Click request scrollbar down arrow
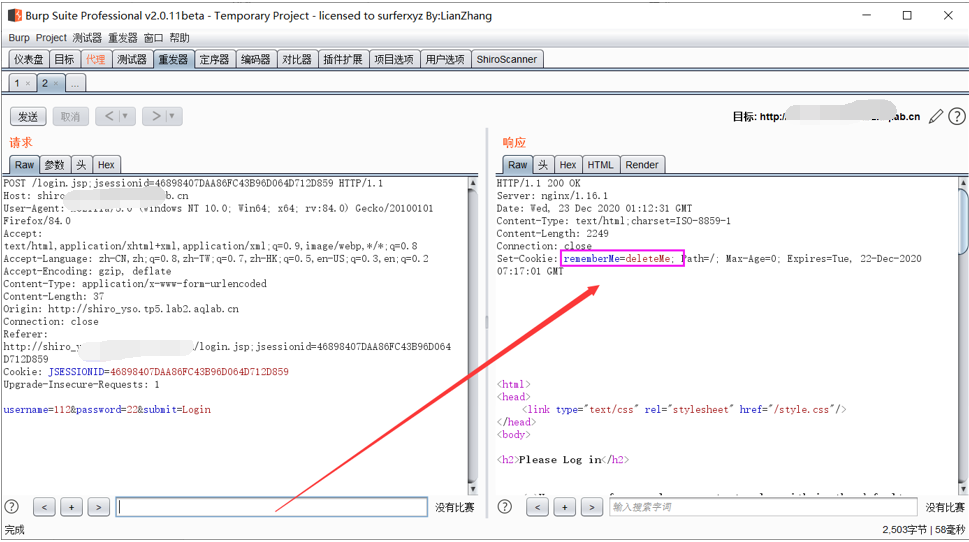Viewport: 969px width, 542px height. click(473, 489)
